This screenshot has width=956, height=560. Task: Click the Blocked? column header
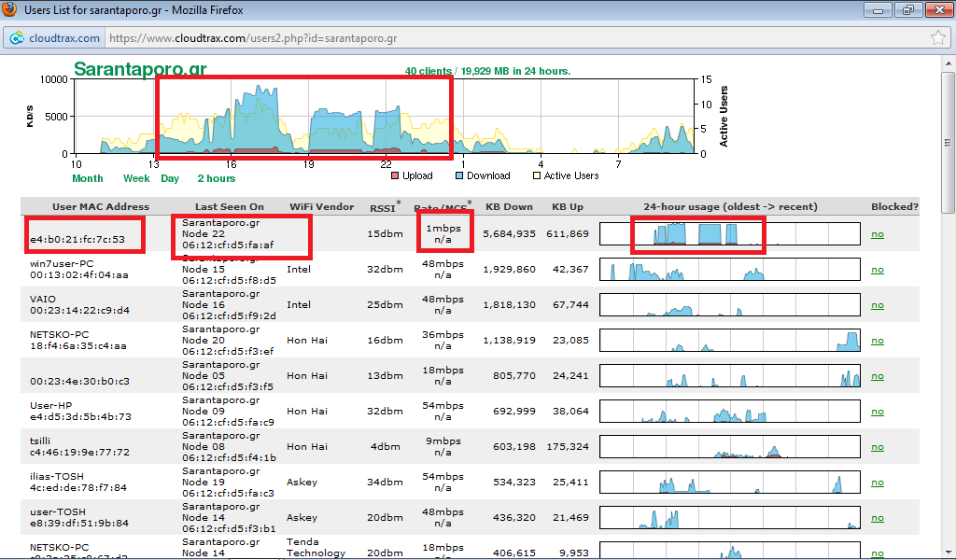(x=894, y=206)
